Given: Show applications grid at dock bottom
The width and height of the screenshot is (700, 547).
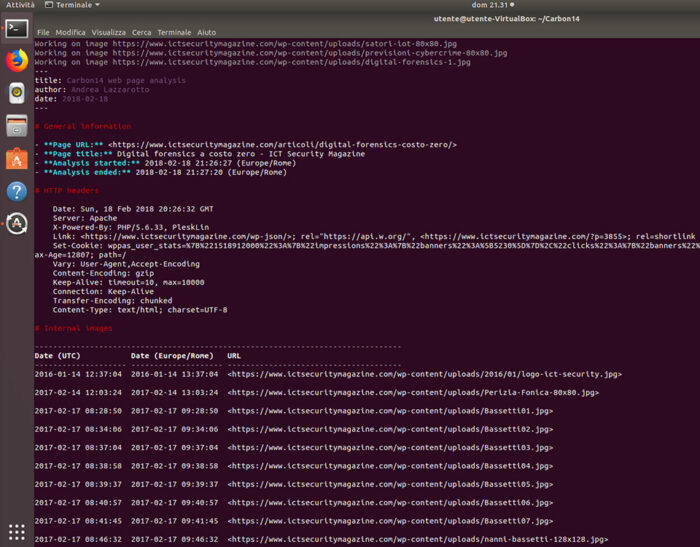Looking at the screenshot, I should pyautogui.click(x=17, y=532).
